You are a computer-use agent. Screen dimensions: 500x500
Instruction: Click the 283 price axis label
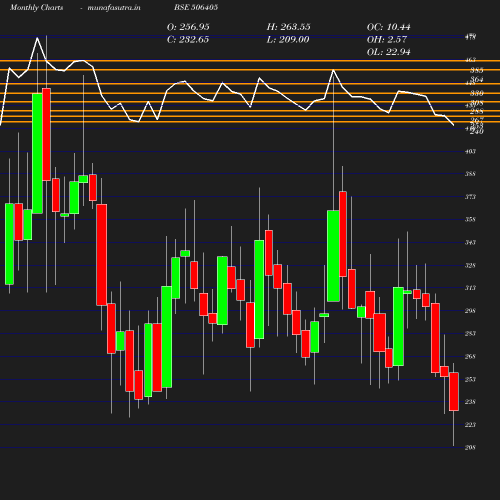point(470,333)
